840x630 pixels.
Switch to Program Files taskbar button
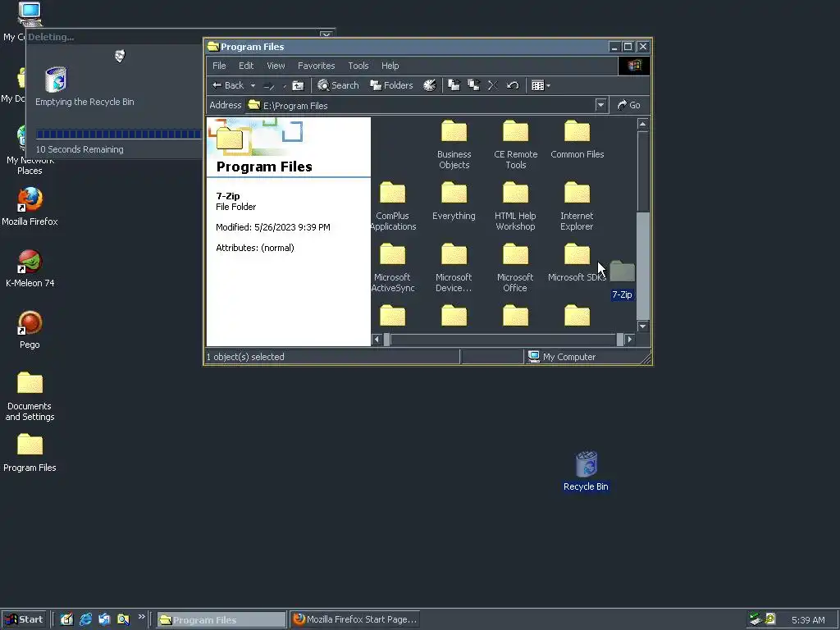coord(221,620)
